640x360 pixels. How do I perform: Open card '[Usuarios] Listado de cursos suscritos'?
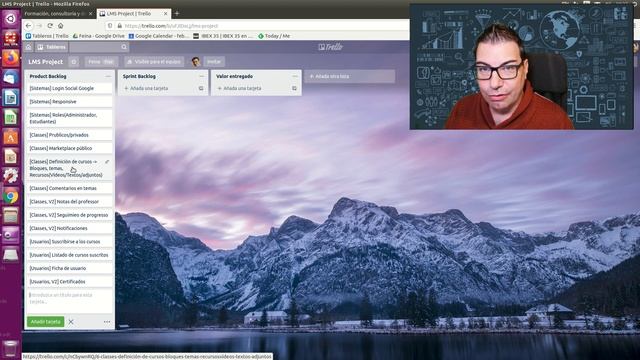tap(69, 255)
